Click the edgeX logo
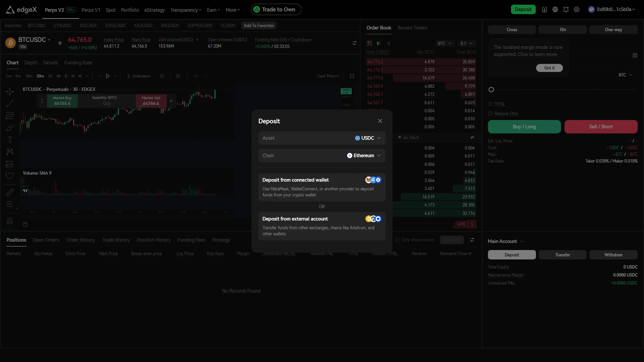644x362 pixels. pos(21,9)
